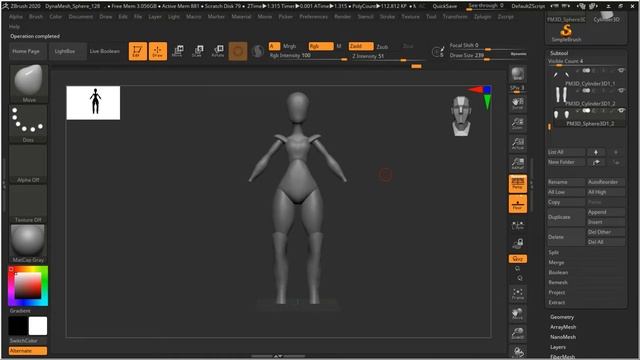Viewport: 640px width, 360px height.
Task: Click the Duplicate subtool button
Action: tap(566, 217)
